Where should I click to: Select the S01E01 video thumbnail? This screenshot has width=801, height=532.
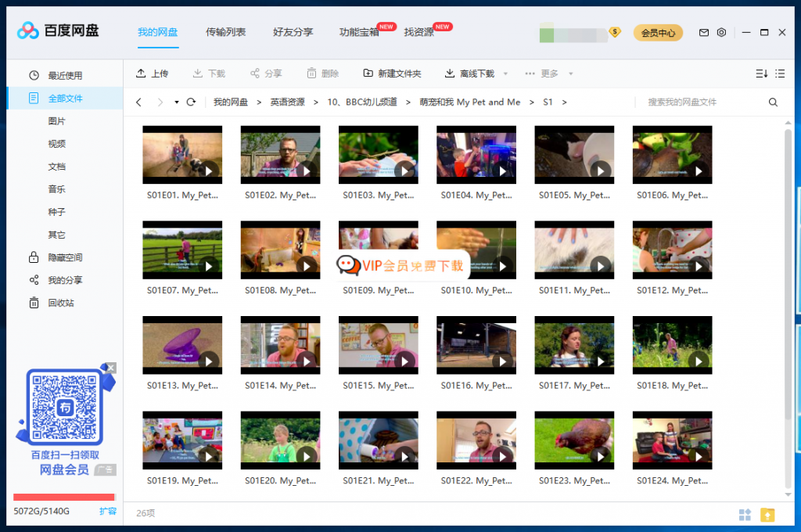[x=182, y=155]
